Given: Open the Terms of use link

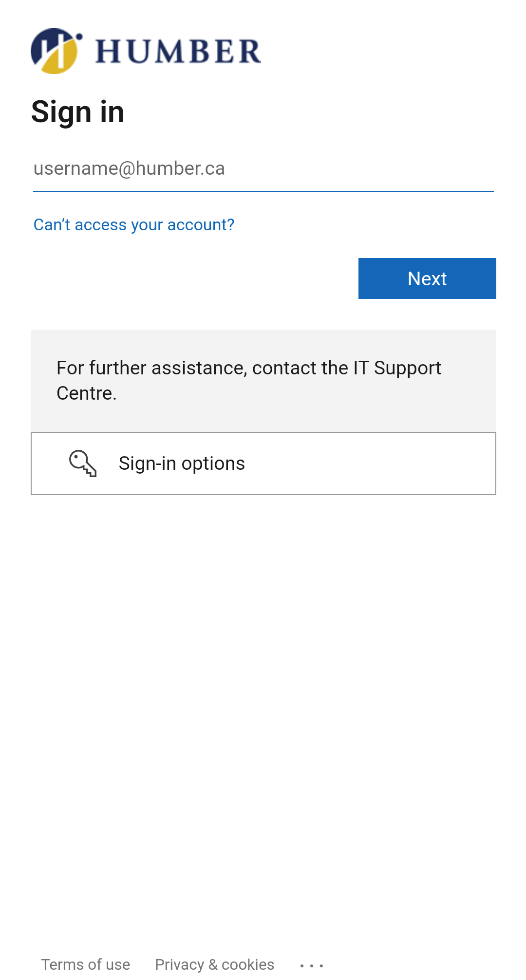Looking at the screenshot, I should 86,964.
